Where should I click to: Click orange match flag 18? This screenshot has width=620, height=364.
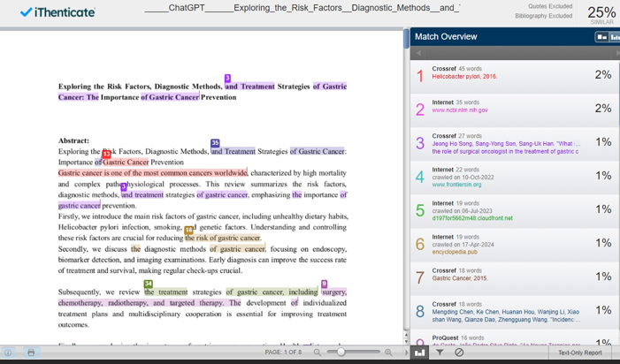point(189,230)
